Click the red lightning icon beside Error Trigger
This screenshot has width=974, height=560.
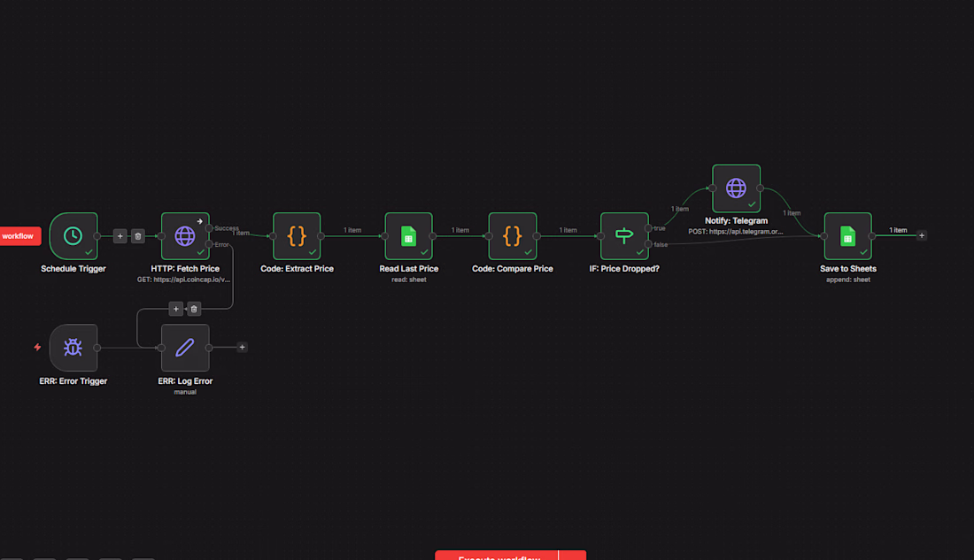(37, 347)
